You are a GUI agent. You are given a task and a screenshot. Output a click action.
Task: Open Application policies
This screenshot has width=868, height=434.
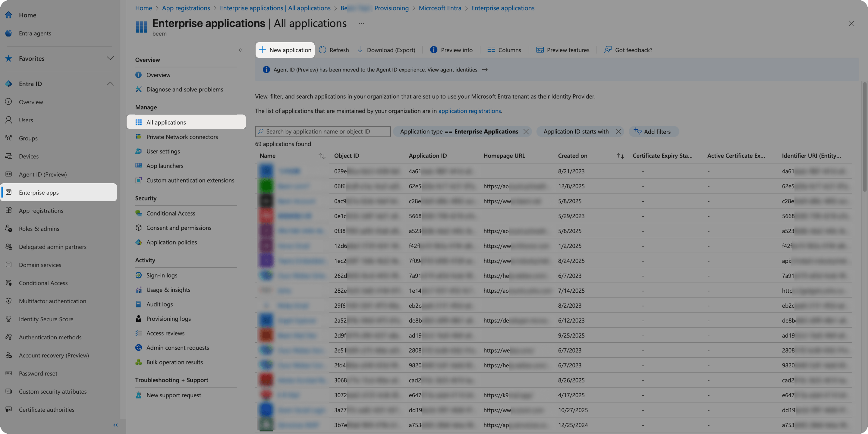[171, 242]
